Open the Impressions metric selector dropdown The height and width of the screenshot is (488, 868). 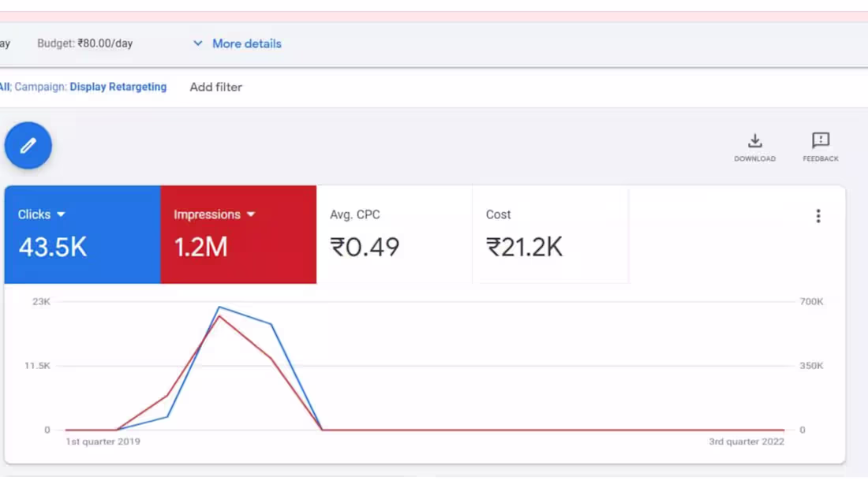click(x=251, y=214)
